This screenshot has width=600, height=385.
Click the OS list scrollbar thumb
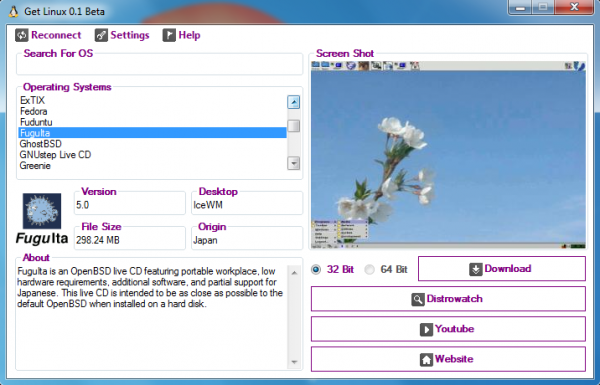click(293, 126)
